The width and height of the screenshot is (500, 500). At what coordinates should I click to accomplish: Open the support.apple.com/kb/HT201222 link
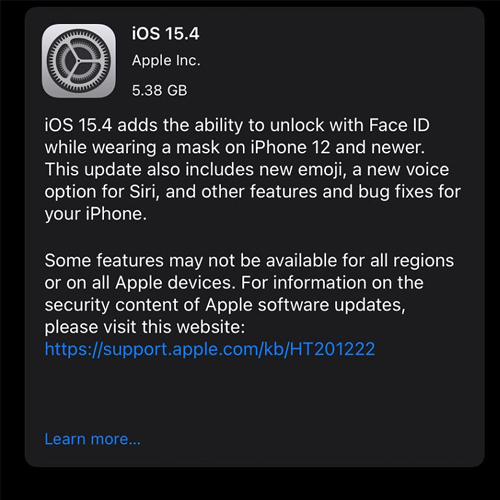point(210,349)
